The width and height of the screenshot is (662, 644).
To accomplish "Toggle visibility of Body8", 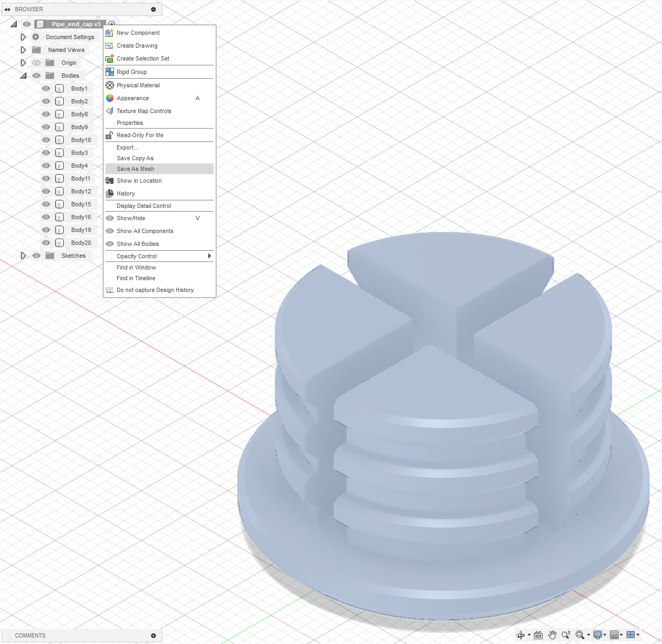I will 46,114.
